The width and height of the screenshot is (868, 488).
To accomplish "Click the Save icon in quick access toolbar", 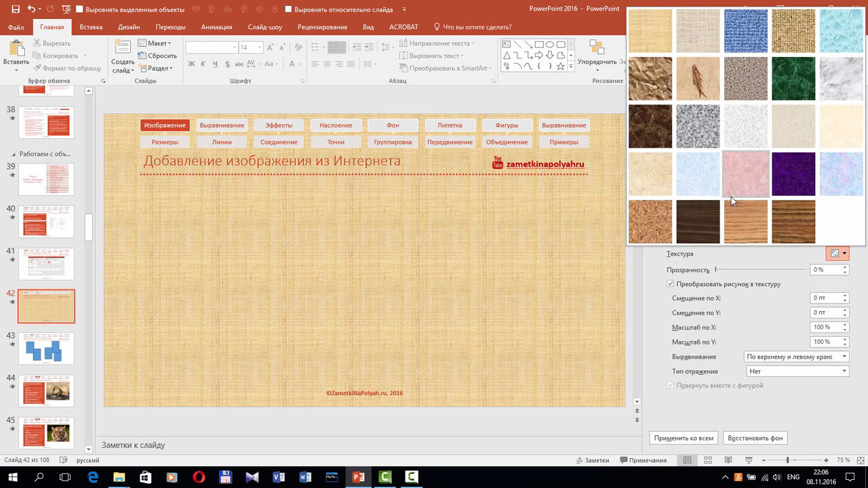I will (16, 9).
